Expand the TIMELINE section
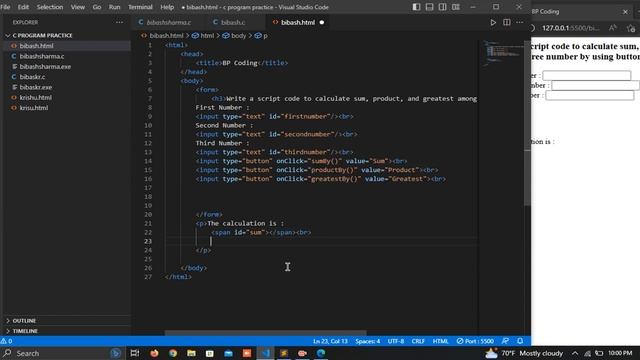The width and height of the screenshot is (640, 360). click(x=25, y=331)
